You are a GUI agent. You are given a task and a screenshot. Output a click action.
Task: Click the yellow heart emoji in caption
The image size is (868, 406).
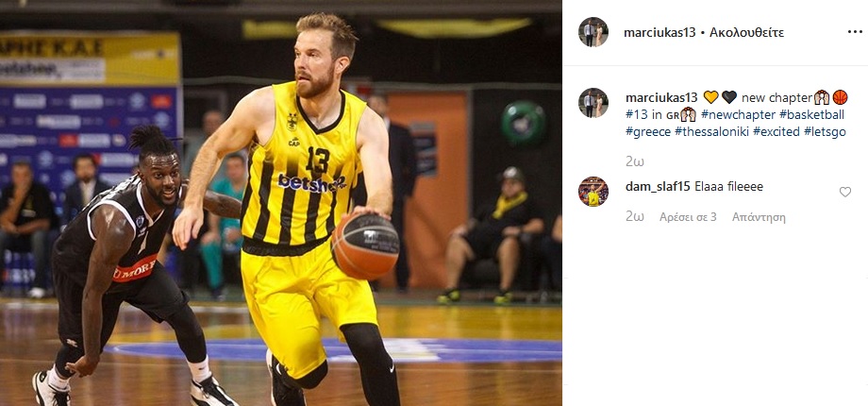point(710,97)
